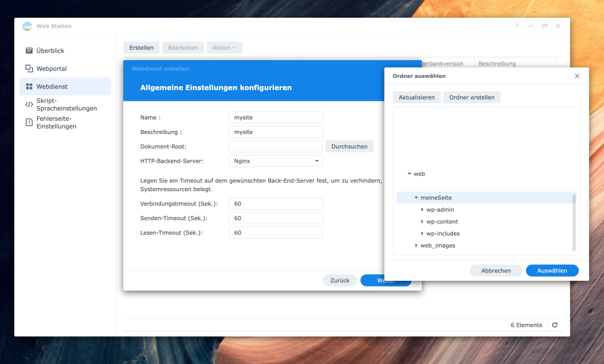The image size is (604, 364).
Task: Confirm folder with Auswählen button
Action: (x=552, y=271)
